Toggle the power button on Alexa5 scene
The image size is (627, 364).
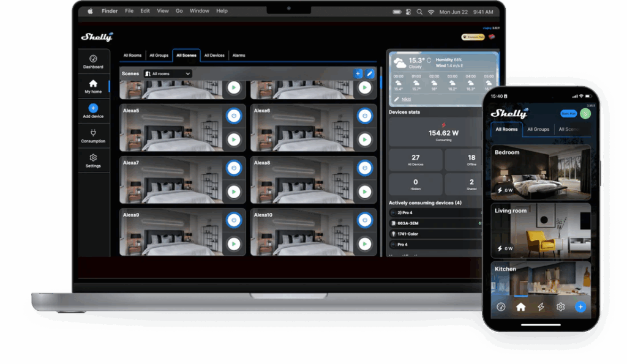click(233, 115)
